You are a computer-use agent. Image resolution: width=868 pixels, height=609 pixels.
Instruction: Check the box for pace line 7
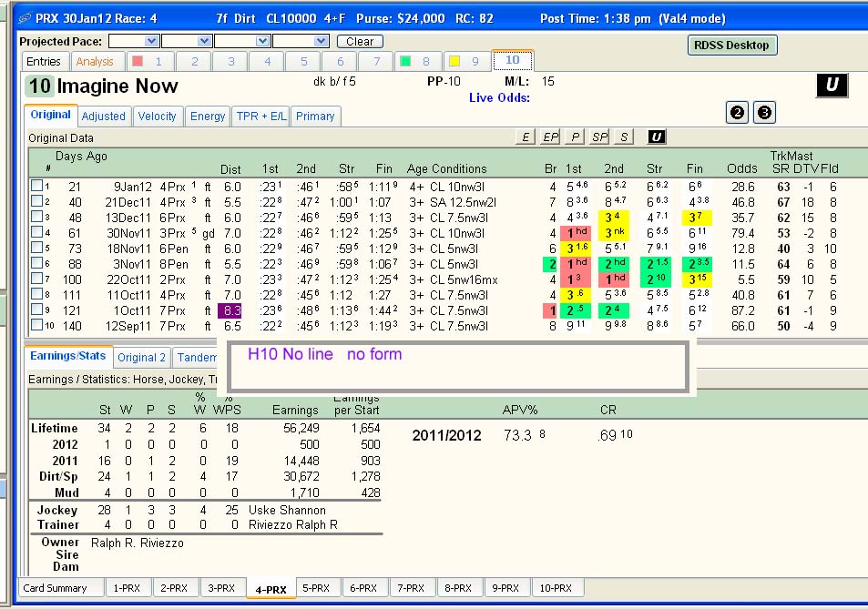[37, 279]
